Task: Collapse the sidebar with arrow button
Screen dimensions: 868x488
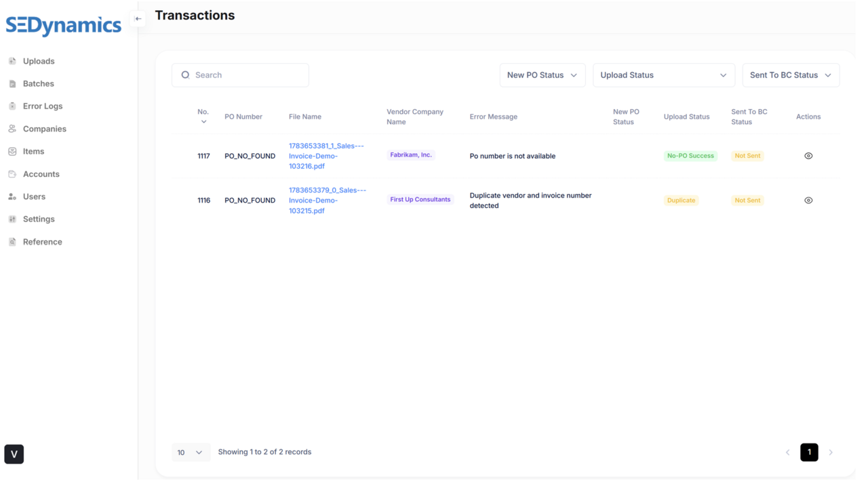Action: (x=138, y=19)
